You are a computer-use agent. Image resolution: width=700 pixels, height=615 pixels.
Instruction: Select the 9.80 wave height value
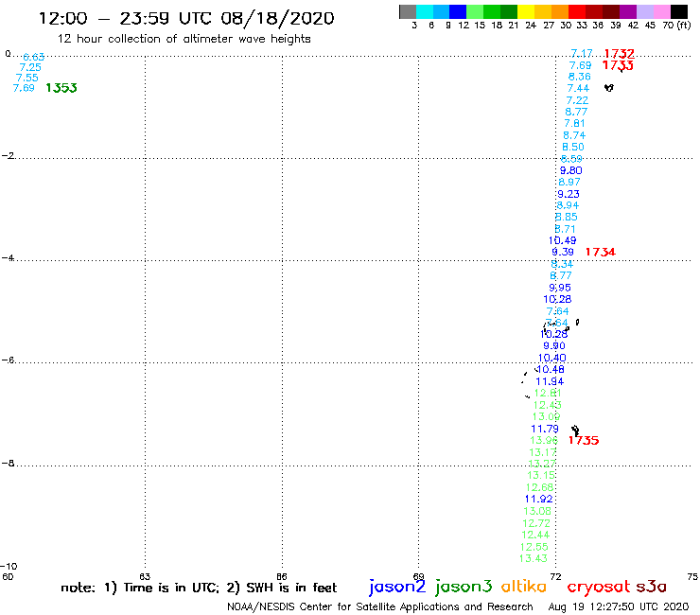[x=571, y=170]
